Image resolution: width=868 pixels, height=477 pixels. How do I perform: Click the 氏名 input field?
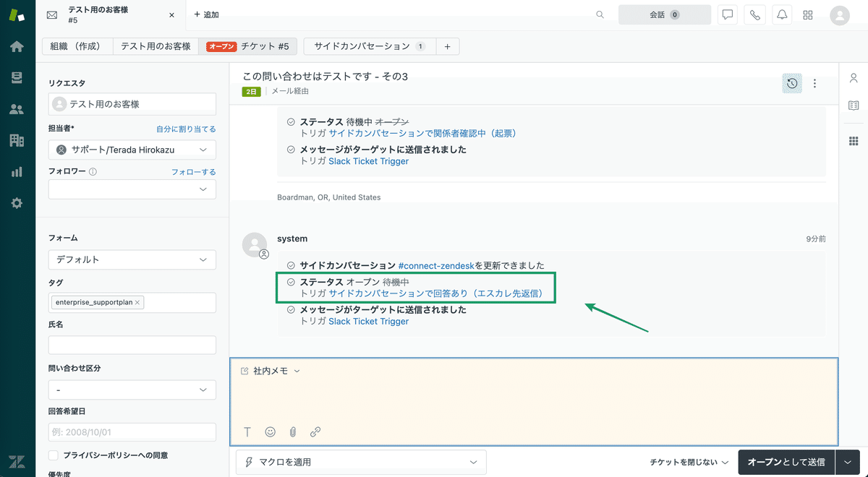click(x=132, y=345)
